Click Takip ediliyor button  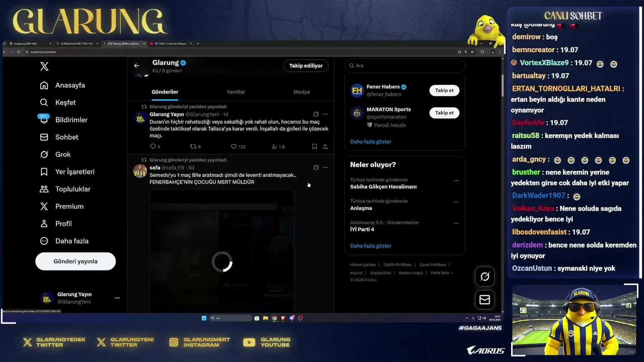306,66
